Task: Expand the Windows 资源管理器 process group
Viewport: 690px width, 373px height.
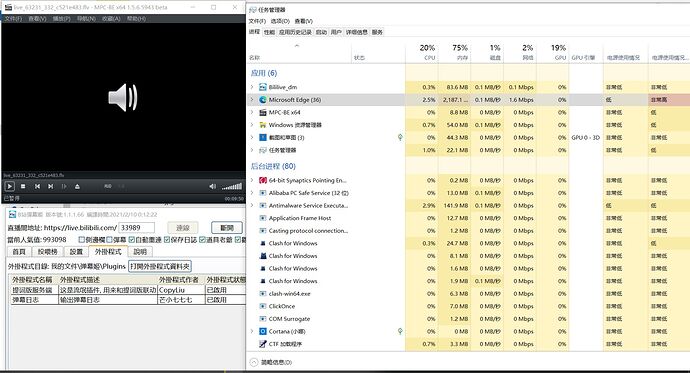Action: click(252, 125)
